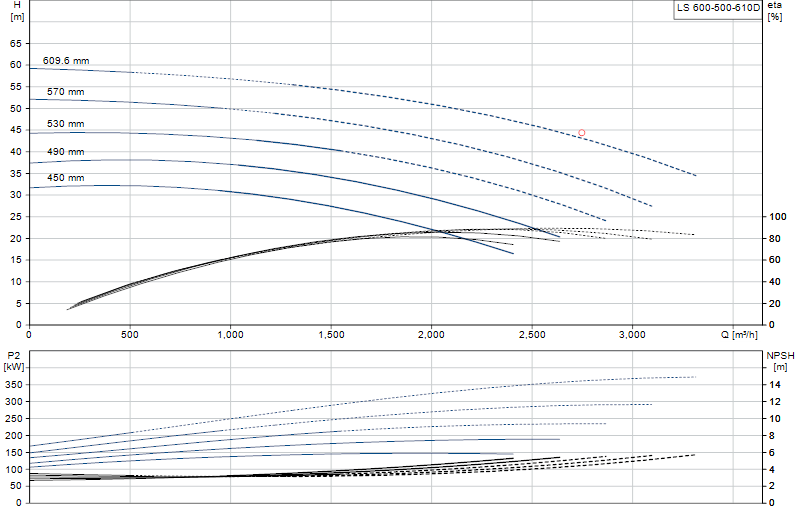Click the 1,500 flow axis tick value
Image resolution: width=800 pixels, height=520 pixels.
click(x=331, y=335)
